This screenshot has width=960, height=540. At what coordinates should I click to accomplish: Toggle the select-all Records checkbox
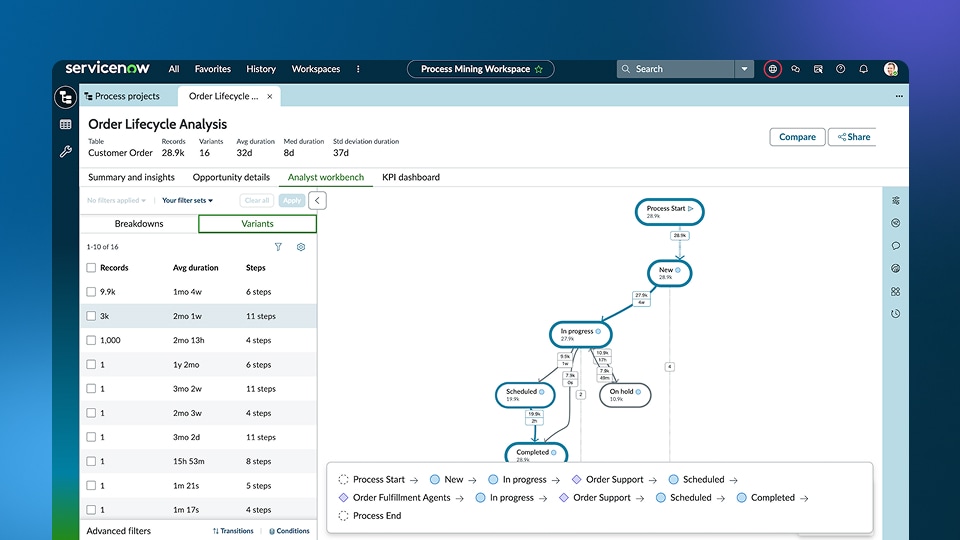pos(91,268)
